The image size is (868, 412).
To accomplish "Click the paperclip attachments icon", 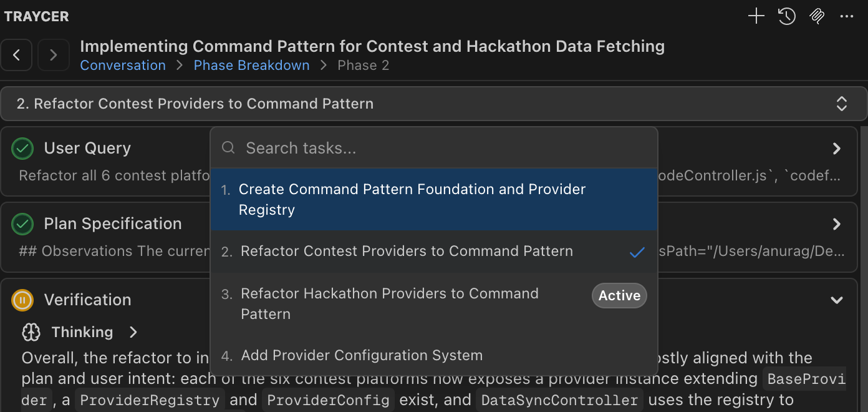I will 816,16.
